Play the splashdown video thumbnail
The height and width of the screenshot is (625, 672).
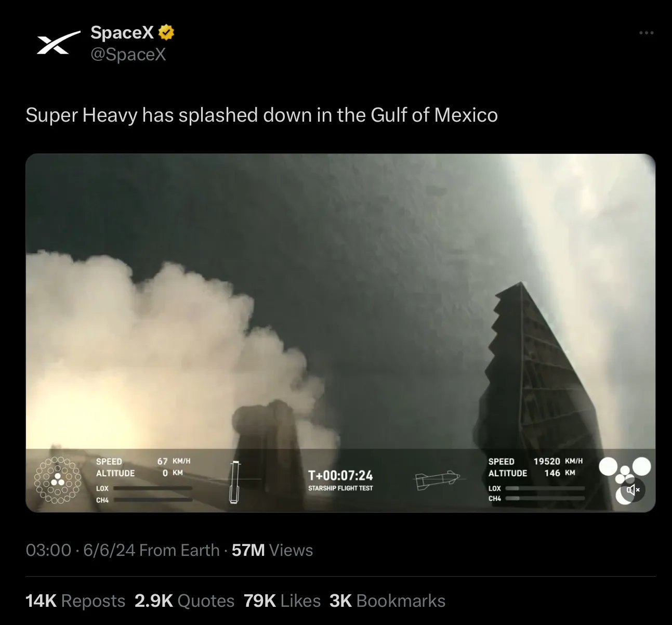click(x=340, y=333)
